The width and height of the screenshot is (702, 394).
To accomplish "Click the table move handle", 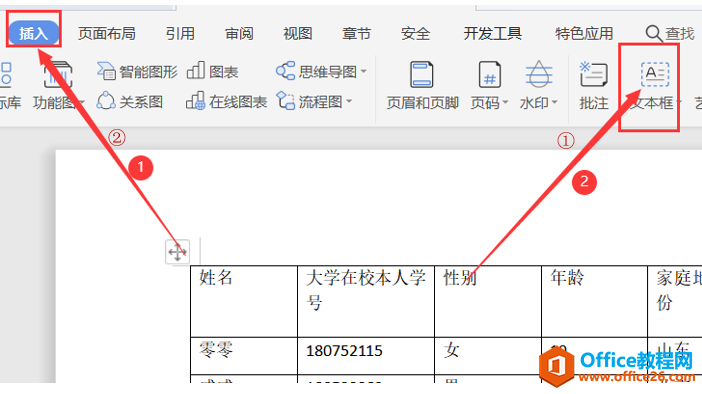I will (177, 252).
